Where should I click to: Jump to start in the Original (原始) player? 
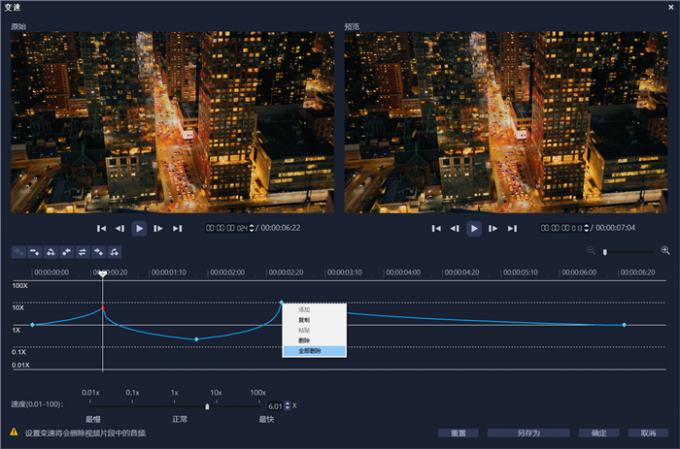point(101,229)
